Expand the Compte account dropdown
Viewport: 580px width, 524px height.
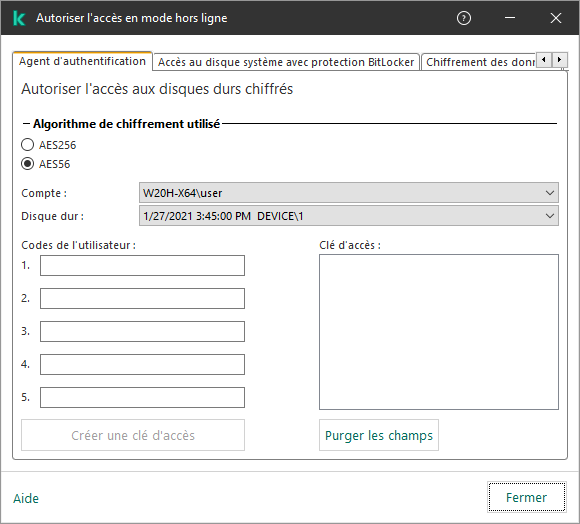(x=348, y=193)
